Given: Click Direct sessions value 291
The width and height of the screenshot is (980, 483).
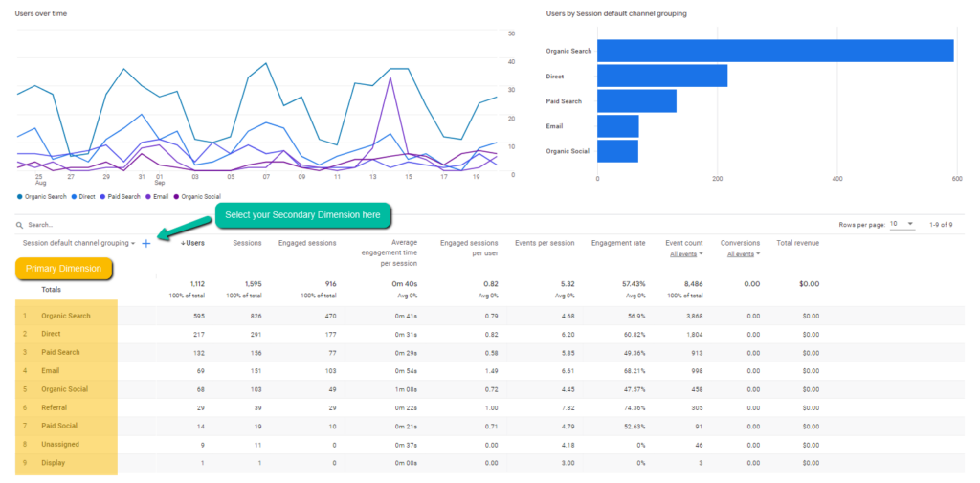Looking at the screenshot, I should tap(256, 334).
